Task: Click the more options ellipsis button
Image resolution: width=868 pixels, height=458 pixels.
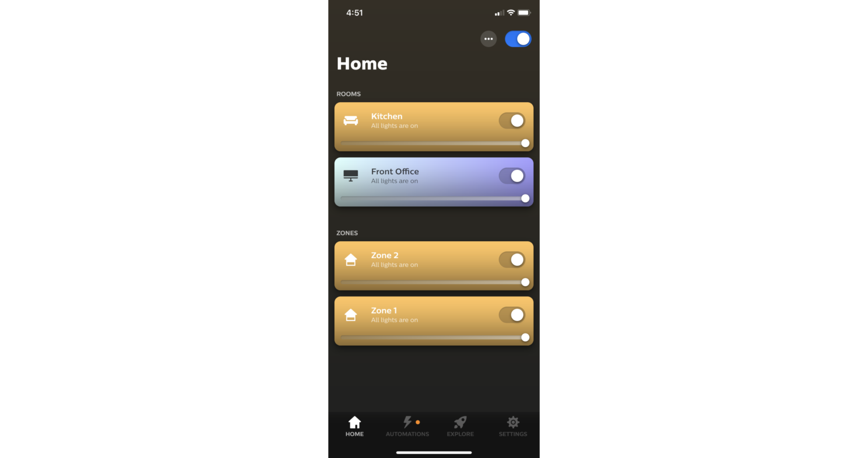Action: click(x=488, y=38)
